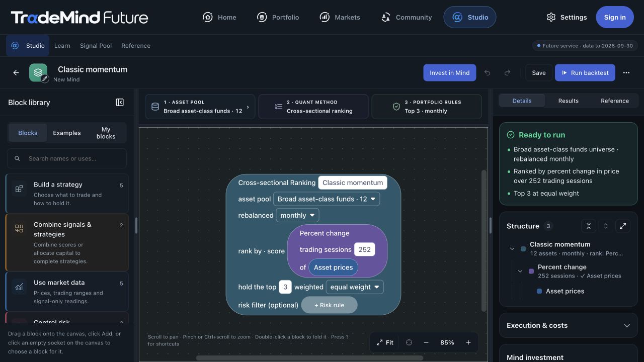Add a risk rule to the block

(330, 305)
